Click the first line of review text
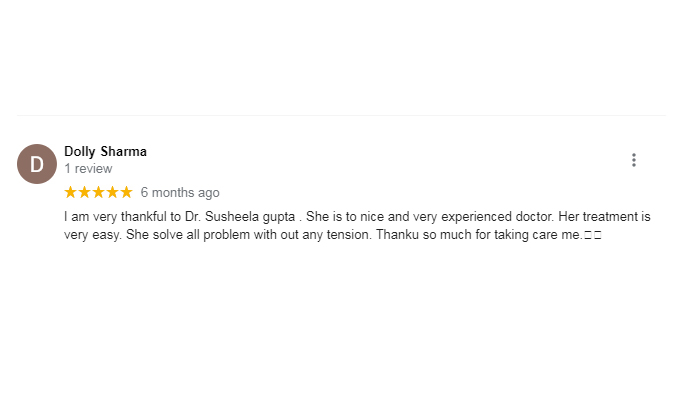This screenshot has width=688, height=400. click(x=357, y=217)
